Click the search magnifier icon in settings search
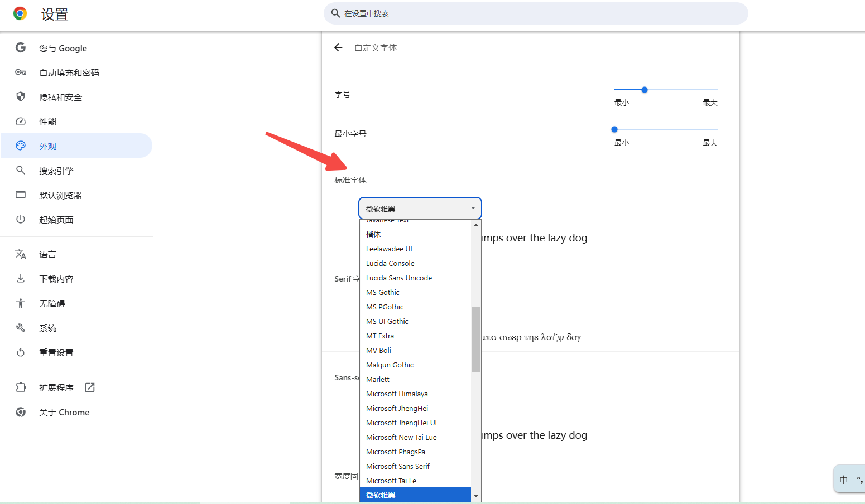Viewport: 865px width, 504px height. (335, 13)
